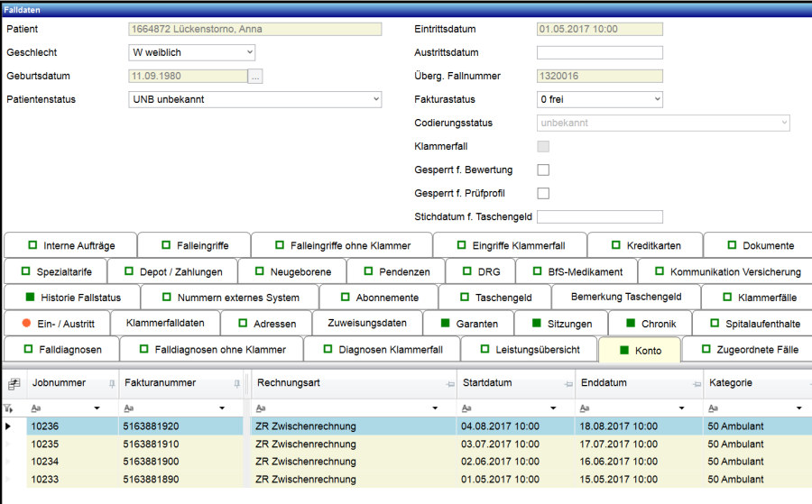Click the filter row funnel icon

[x=9, y=408]
